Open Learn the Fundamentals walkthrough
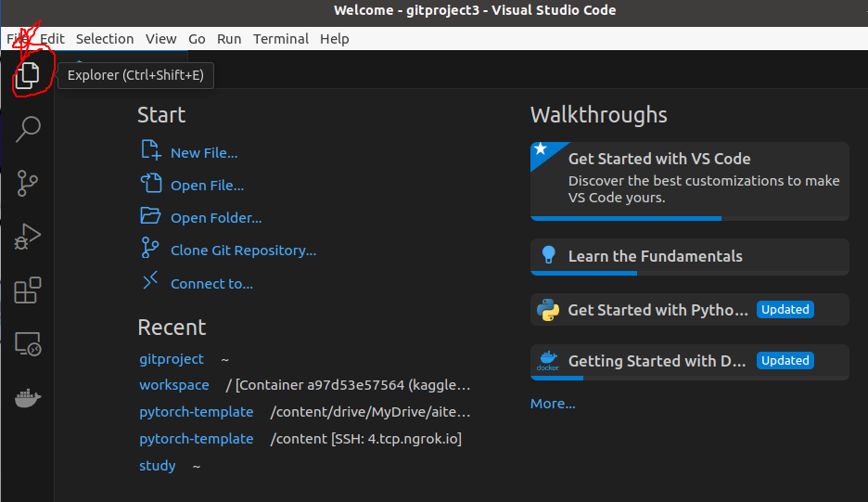Image resolution: width=868 pixels, height=502 pixels. pos(690,256)
